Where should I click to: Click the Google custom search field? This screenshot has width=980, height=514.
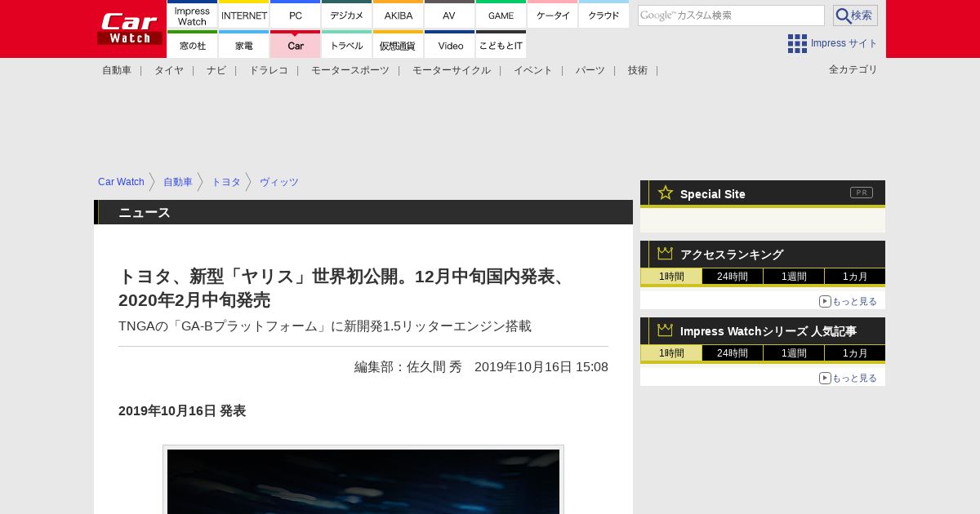tap(731, 16)
